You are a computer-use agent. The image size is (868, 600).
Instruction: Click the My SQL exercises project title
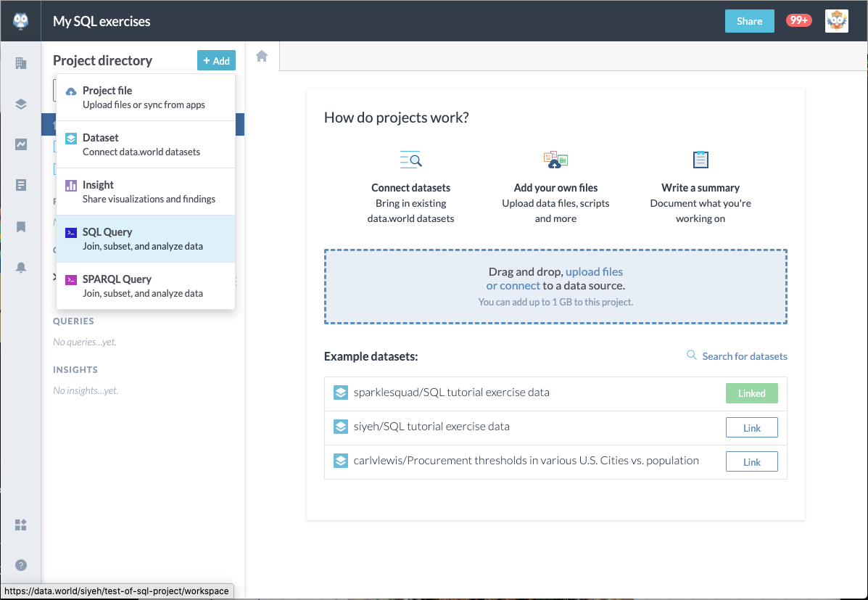(x=102, y=21)
